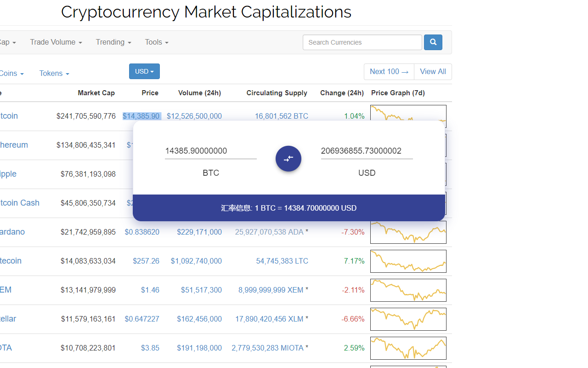
Task: Click NEM supply 8,999,999,999 XEM
Action: pos(271,290)
